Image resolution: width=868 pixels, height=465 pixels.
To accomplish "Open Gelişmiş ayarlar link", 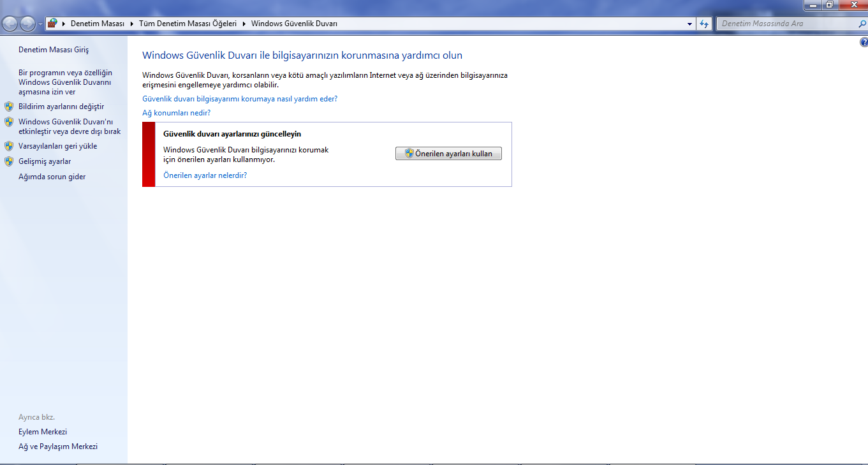I will pyautogui.click(x=45, y=161).
